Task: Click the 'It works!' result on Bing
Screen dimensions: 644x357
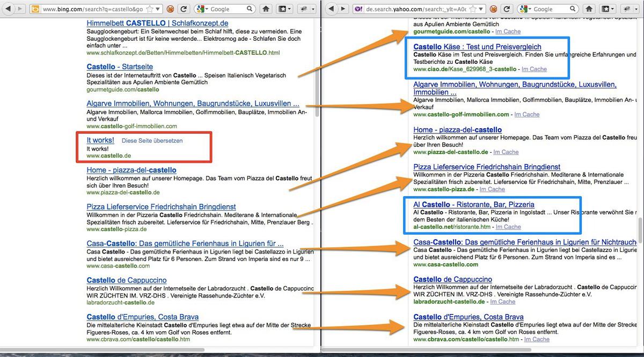Action: (x=99, y=140)
